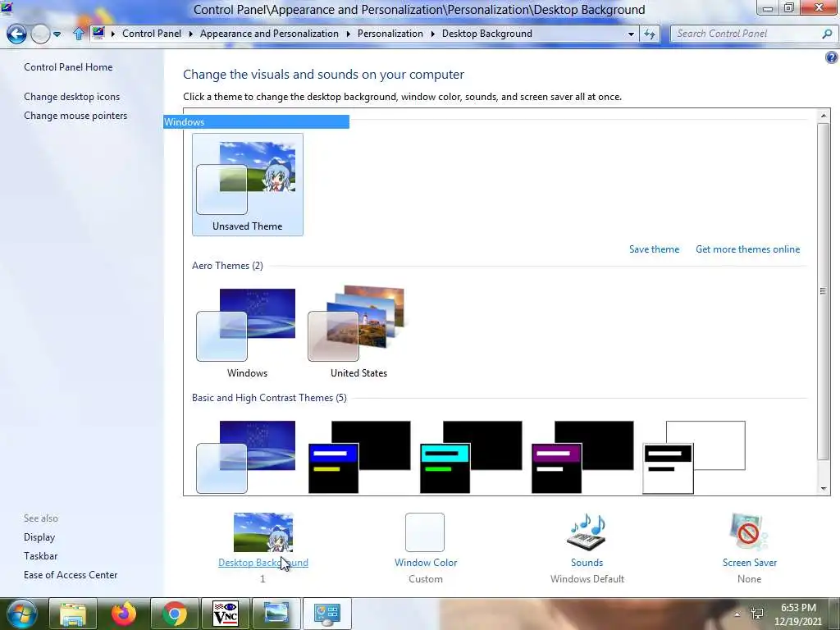This screenshot has width=840, height=630.
Task: Open the Taskbar link under See also
Action: [41, 556]
